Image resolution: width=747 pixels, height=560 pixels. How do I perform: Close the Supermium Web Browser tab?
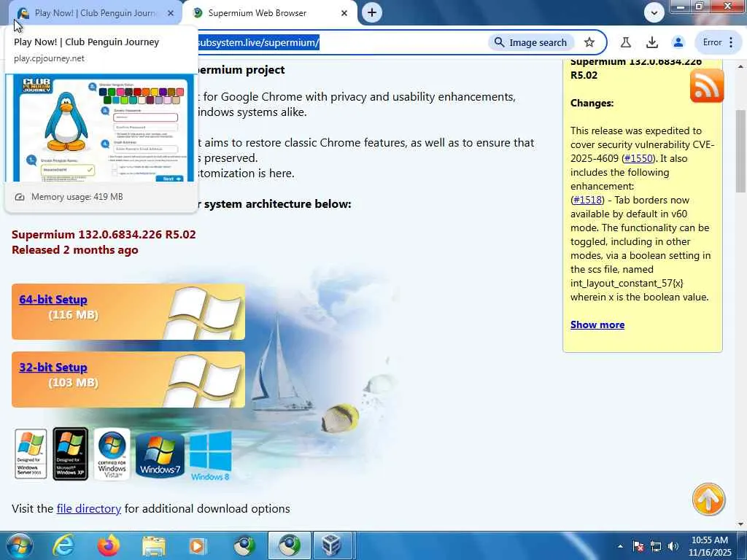(x=344, y=13)
